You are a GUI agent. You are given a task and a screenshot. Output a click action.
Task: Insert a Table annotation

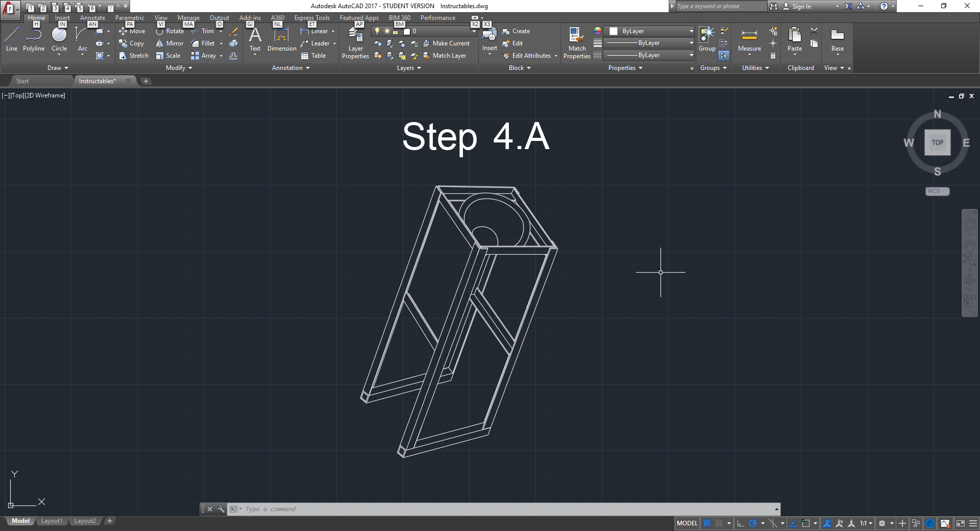click(x=313, y=56)
